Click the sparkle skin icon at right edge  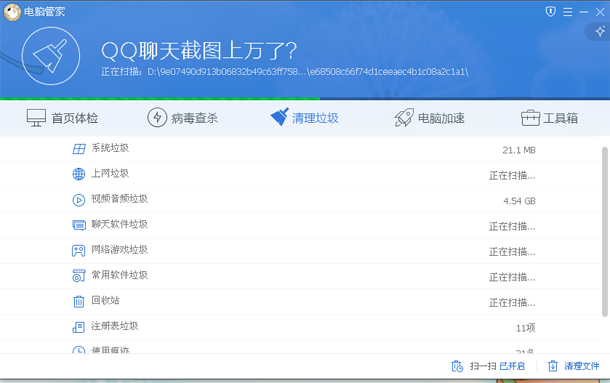click(600, 32)
